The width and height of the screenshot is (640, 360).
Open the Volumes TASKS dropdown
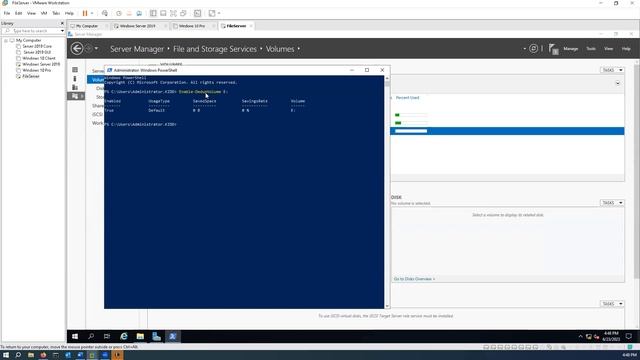612,70
